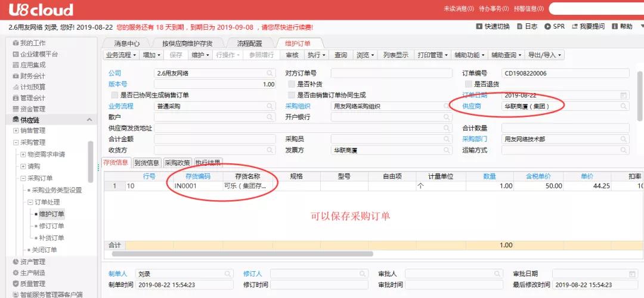Image resolution: width=644 pixels, height=298 pixels.
Task: Check the 是否补货 checkbox
Action: 292,85
